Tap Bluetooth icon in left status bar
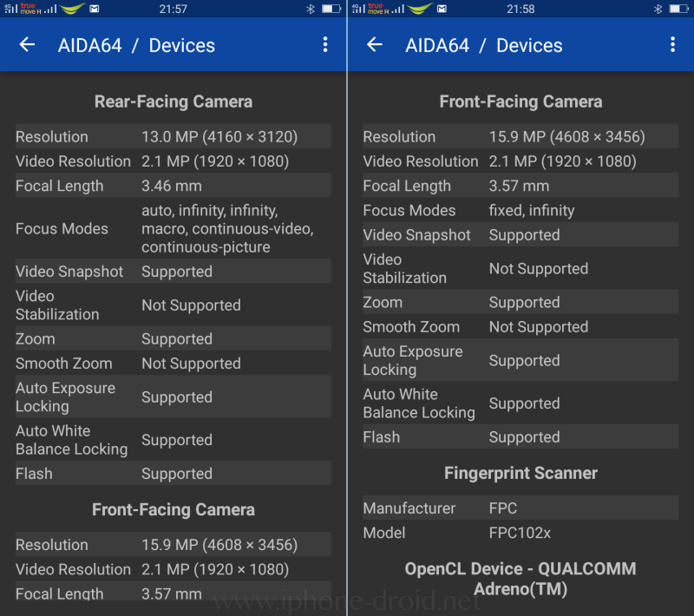Viewport: 694px width, 616px height. coord(311,9)
